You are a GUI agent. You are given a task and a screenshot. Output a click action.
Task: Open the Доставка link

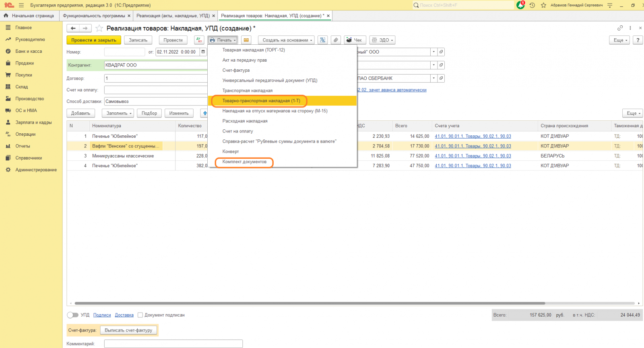point(124,315)
